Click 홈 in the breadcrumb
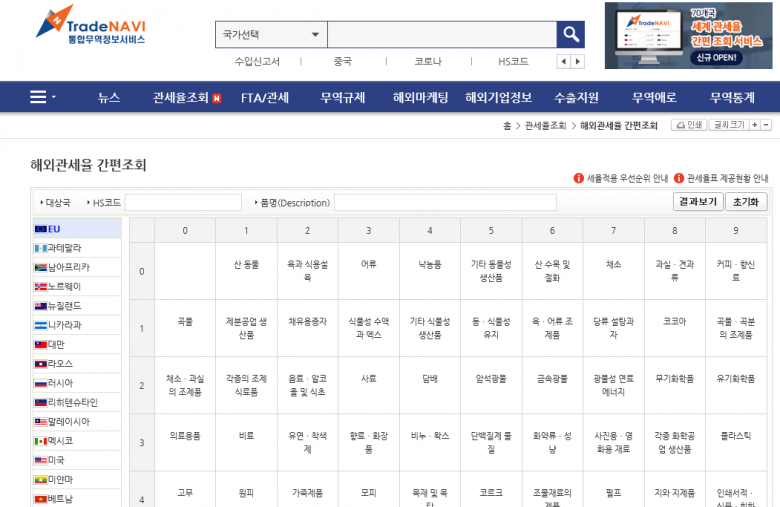Screen dimensions: 780x507 pyautogui.click(x=507, y=125)
